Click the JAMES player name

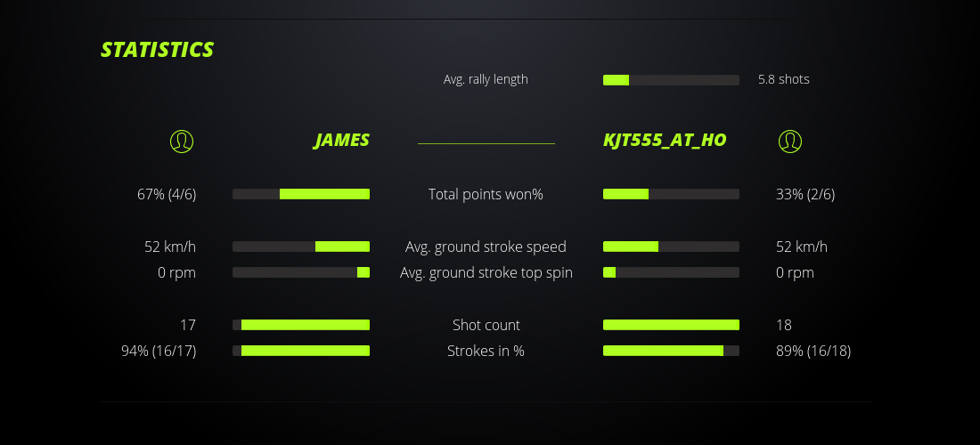(341, 141)
